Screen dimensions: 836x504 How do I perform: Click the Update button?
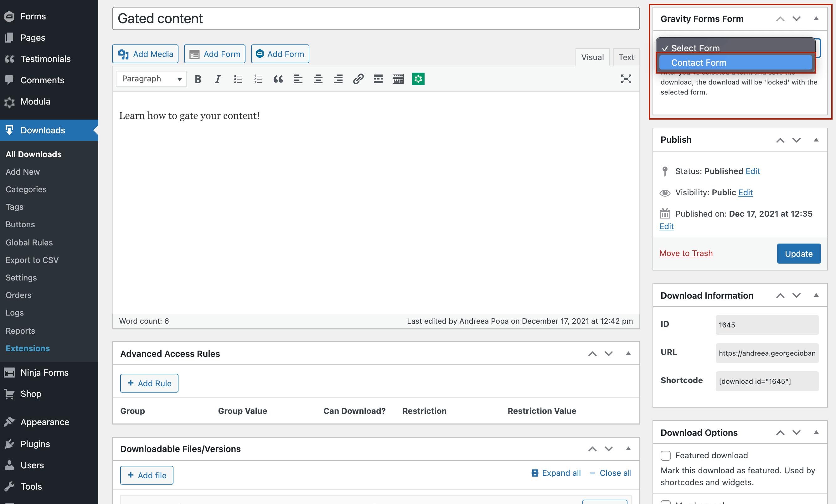(798, 254)
